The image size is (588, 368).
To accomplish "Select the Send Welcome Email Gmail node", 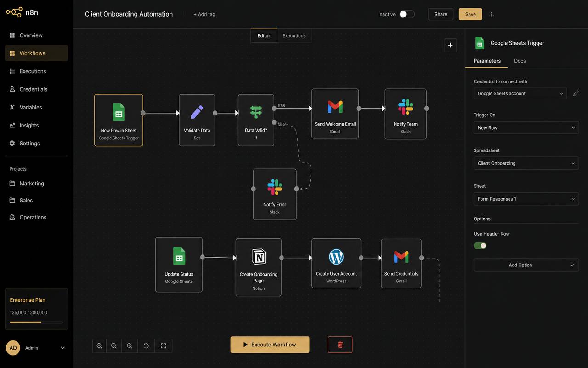I will click(335, 114).
